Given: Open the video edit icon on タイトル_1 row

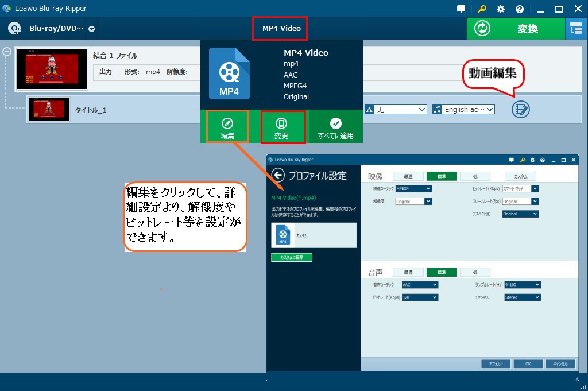Looking at the screenshot, I should point(520,110).
